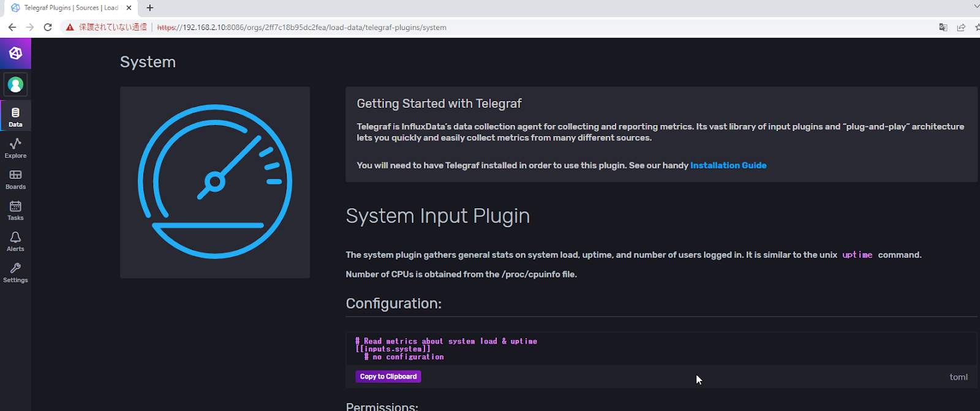Open a new browser tab
The height and width of the screenshot is (411, 980).
coord(150,8)
